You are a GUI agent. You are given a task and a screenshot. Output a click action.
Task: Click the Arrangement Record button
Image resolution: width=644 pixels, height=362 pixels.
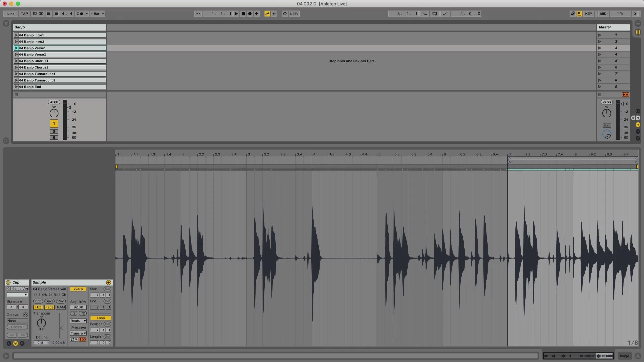tap(250, 14)
